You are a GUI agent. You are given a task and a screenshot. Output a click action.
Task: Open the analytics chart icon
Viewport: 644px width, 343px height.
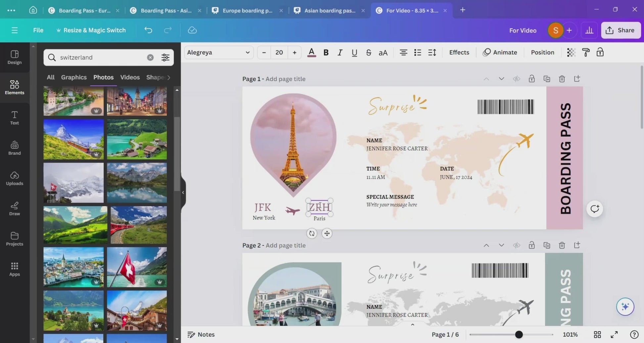tap(589, 30)
